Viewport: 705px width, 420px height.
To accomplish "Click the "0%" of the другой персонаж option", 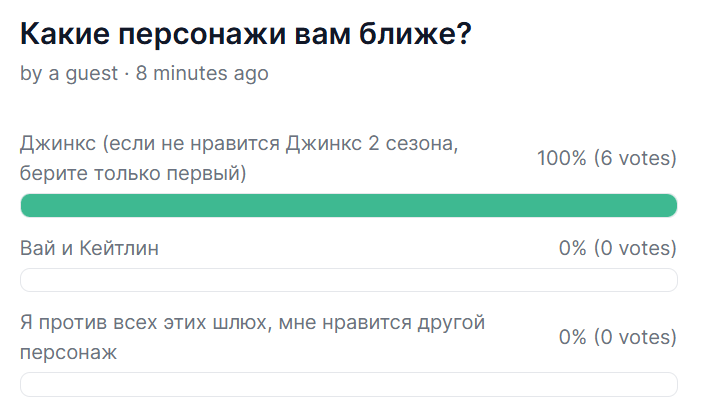I will point(573,337).
